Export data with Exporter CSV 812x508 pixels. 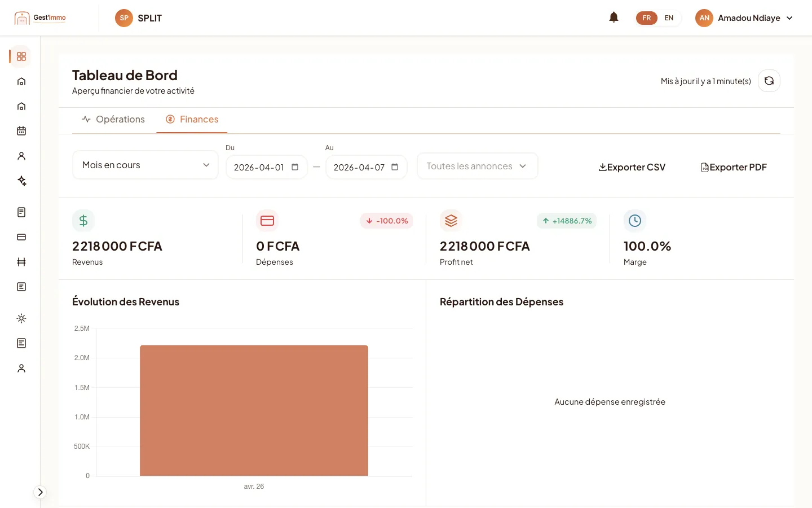click(632, 167)
